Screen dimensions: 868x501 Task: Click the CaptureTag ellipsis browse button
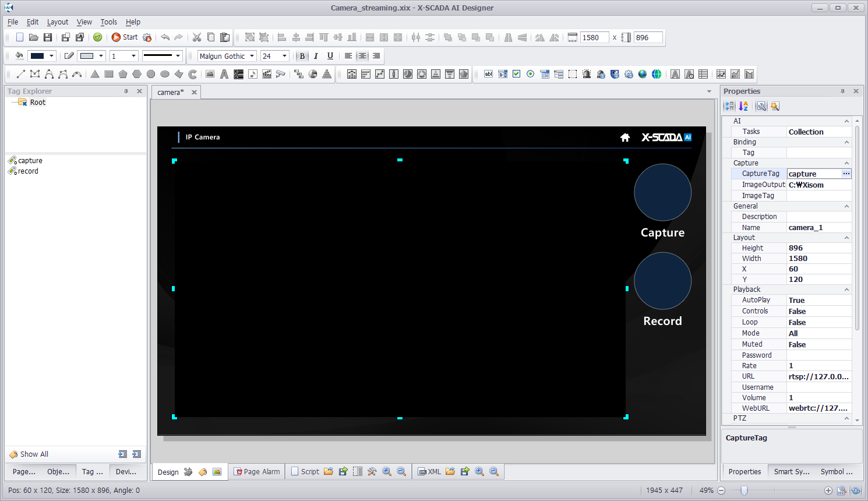[846, 174]
